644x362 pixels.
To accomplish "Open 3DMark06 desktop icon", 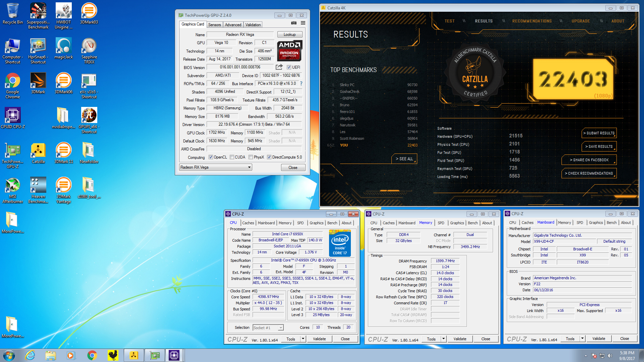I will 63,83.
